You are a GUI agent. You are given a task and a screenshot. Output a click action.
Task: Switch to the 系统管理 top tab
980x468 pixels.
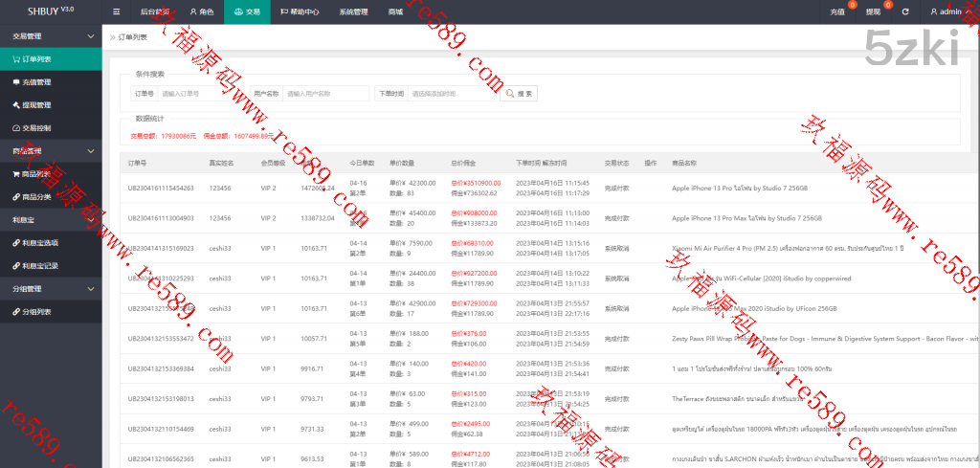pyautogui.click(x=352, y=12)
